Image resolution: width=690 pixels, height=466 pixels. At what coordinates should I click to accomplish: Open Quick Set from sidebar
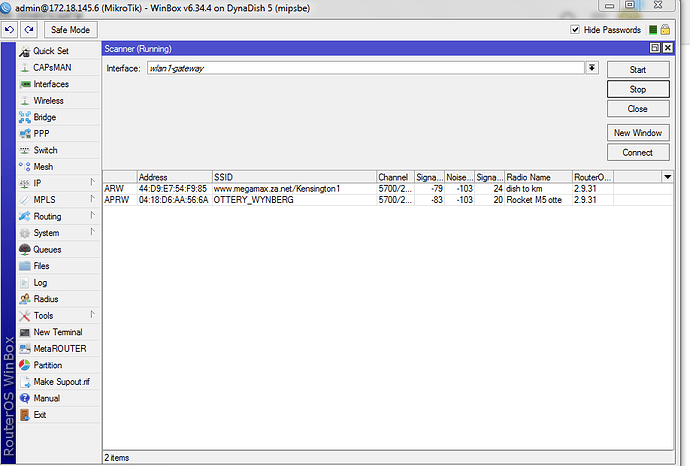coord(50,50)
